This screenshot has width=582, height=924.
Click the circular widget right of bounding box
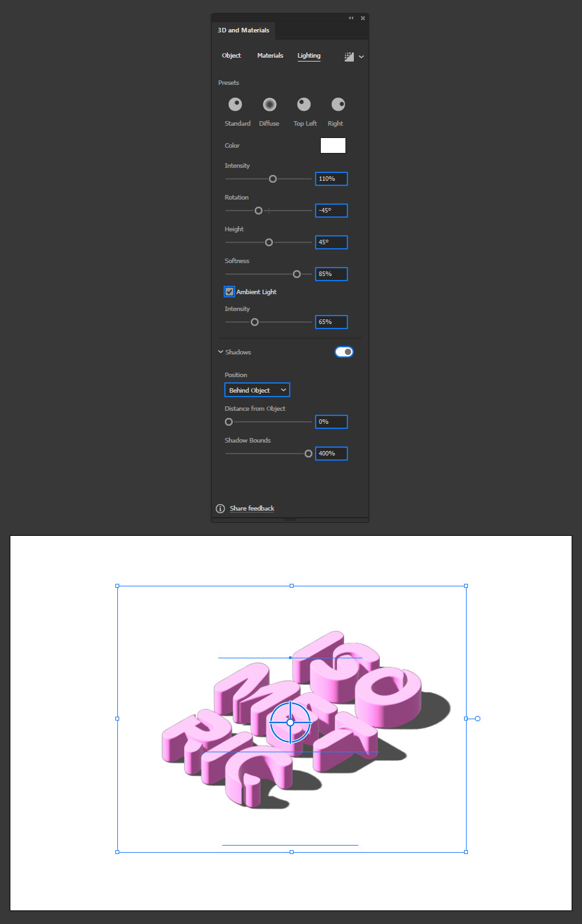click(x=478, y=719)
